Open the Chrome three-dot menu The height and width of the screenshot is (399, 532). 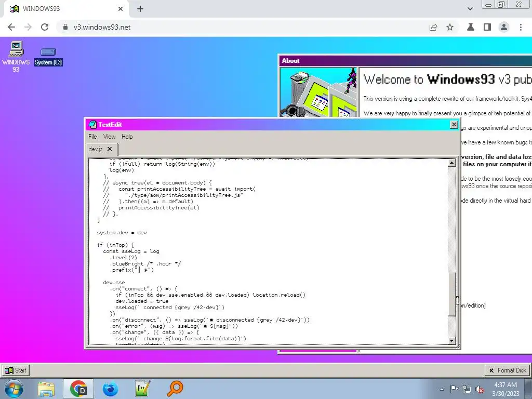[521, 27]
